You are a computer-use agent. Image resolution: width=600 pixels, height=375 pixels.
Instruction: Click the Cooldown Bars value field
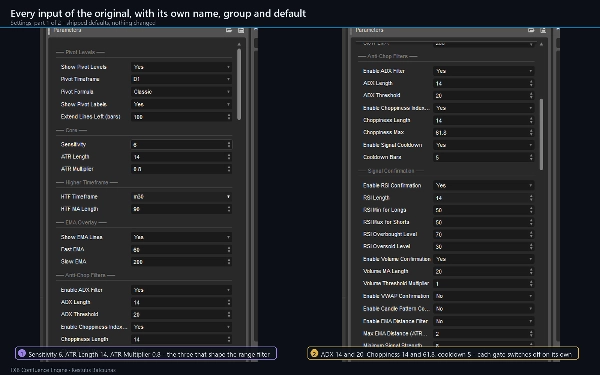click(x=484, y=157)
